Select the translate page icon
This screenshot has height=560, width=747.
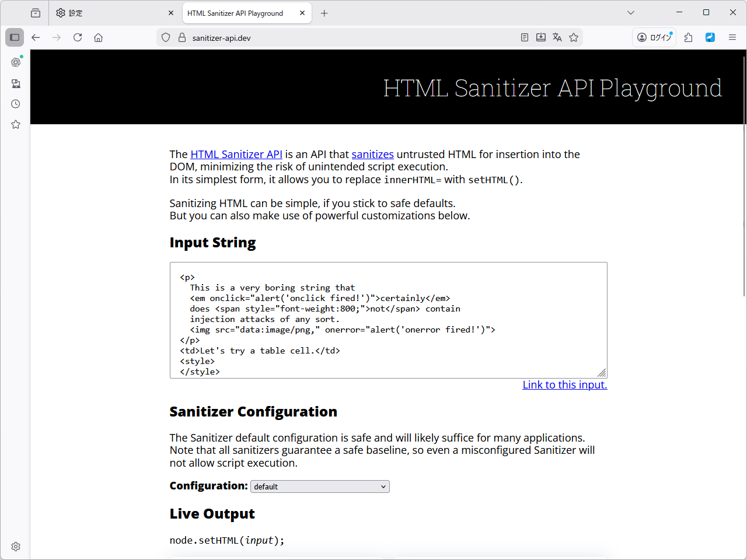[557, 37]
